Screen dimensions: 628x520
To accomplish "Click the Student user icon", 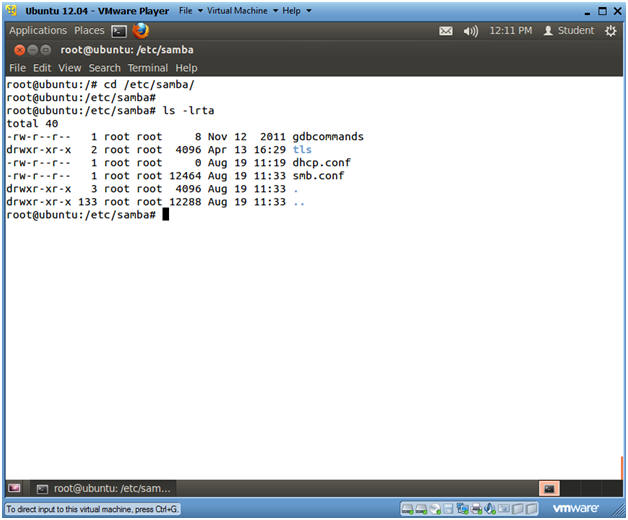I will point(548,31).
